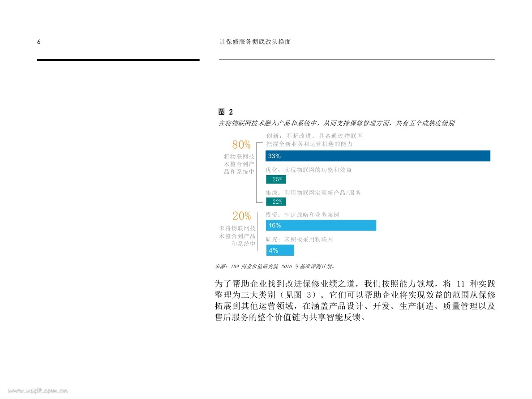The image size is (532, 399).
Task: Click the dark blue 33% bar
Action: coord(378,156)
